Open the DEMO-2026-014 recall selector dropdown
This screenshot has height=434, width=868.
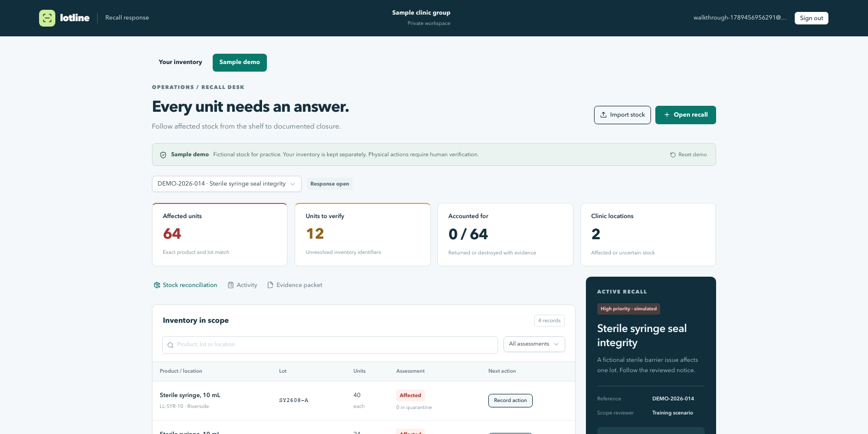227,184
